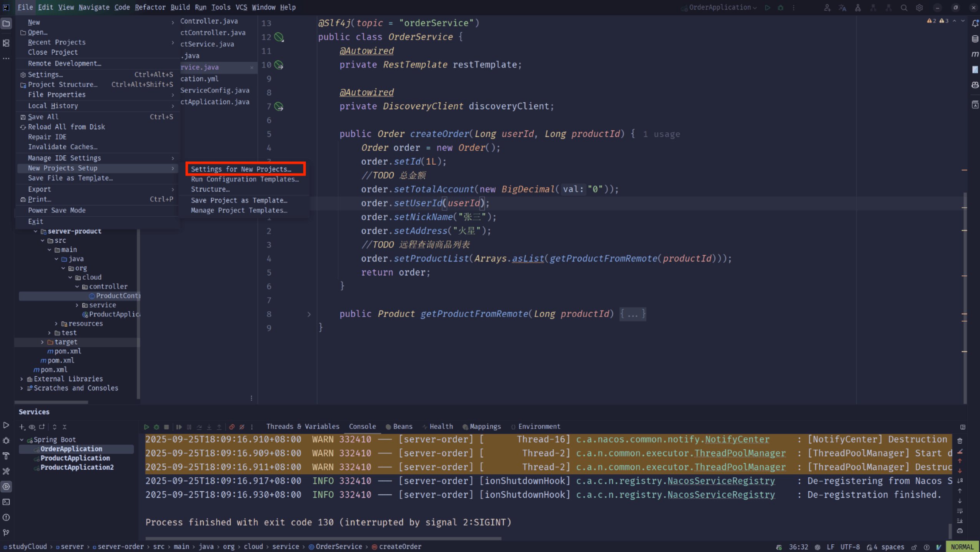Switch to the Threads & Variables tab

[303, 427]
